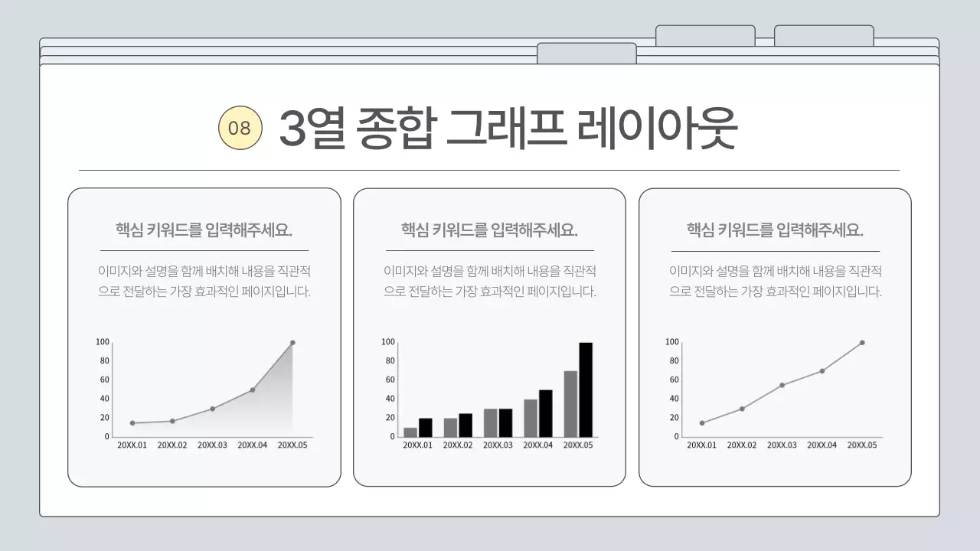Image resolution: width=980 pixels, height=551 pixels.
Task: Select the active center folder tab
Action: click(587, 52)
